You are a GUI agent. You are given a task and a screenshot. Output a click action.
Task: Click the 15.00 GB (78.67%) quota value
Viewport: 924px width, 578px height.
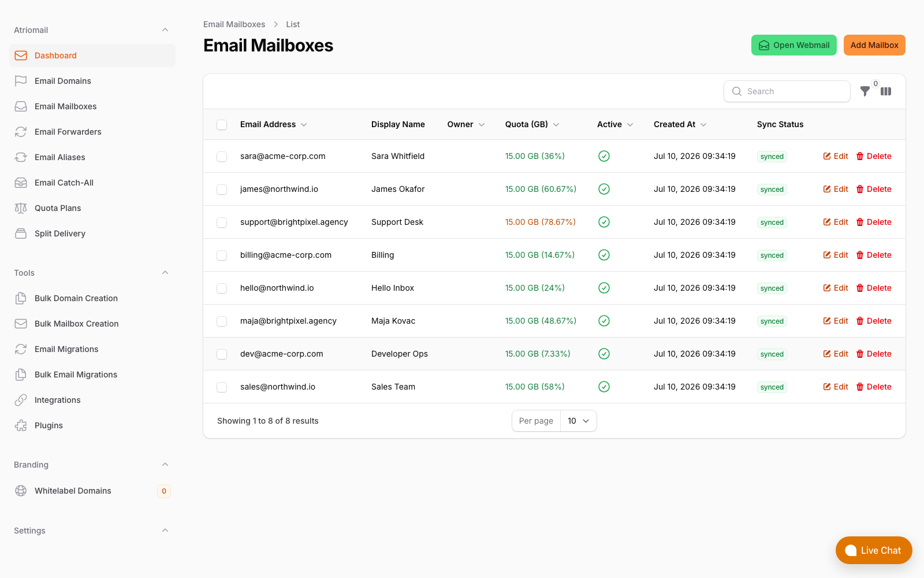click(x=541, y=222)
